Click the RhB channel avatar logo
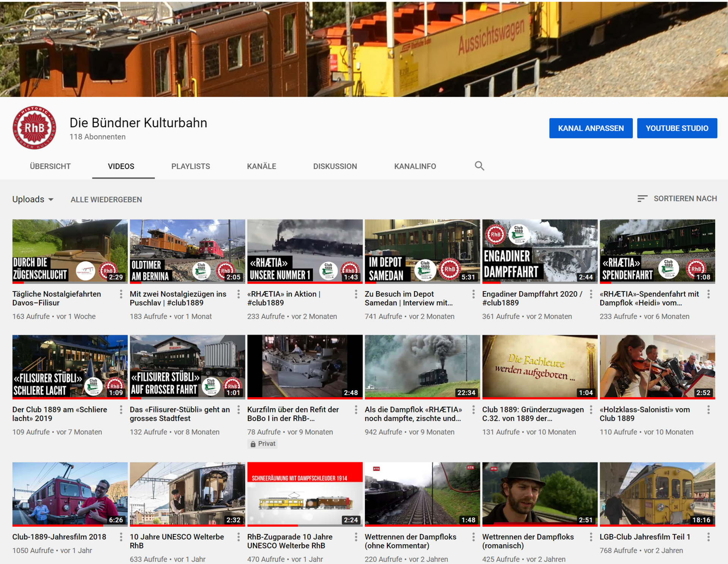Screen dimensions: 728x564 tap(34, 127)
